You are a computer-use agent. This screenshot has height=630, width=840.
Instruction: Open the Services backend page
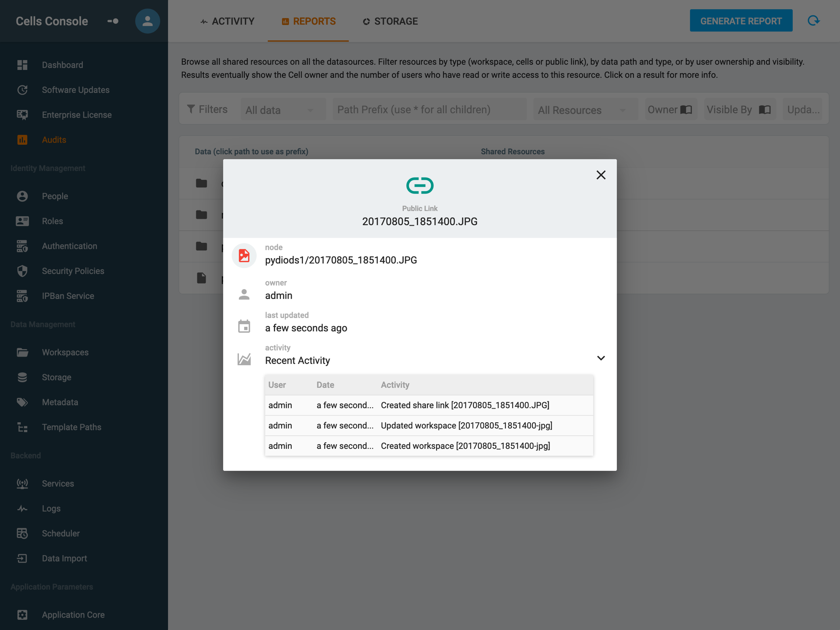point(58,483)
